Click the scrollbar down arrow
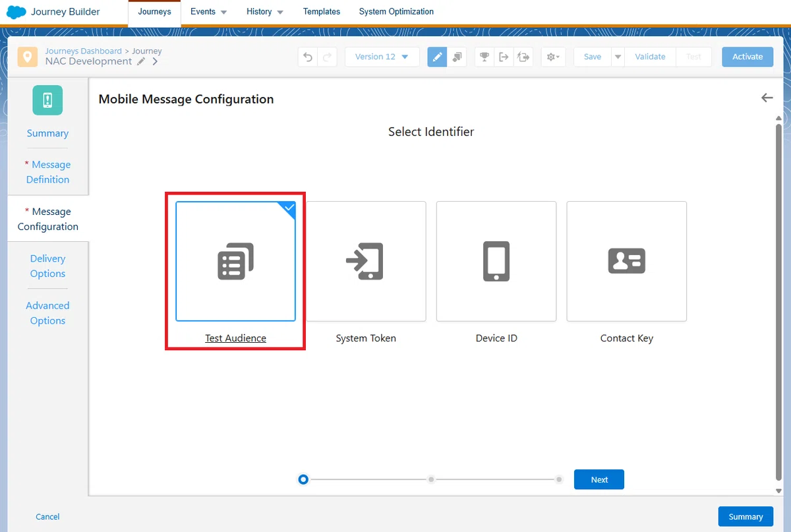 [x=778, y=490]
